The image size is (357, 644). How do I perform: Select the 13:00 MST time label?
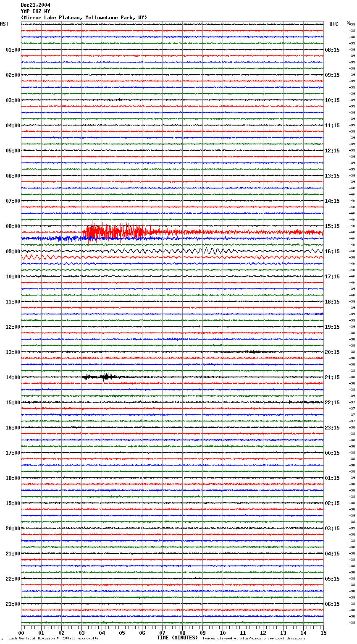(x=13, y=352)
